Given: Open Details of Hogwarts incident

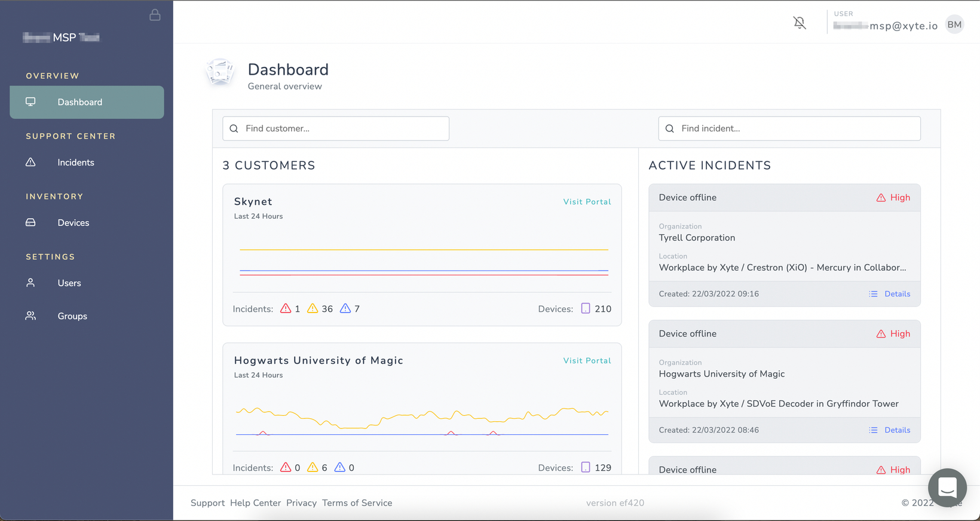Looking at the screenshot, I should point(897,430).
